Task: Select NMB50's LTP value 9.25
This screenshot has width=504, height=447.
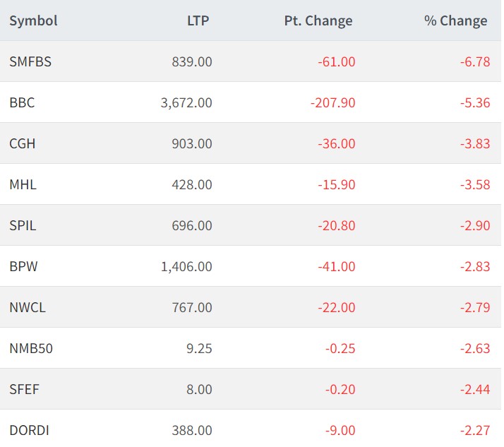Action: click(x=198, y=348)
